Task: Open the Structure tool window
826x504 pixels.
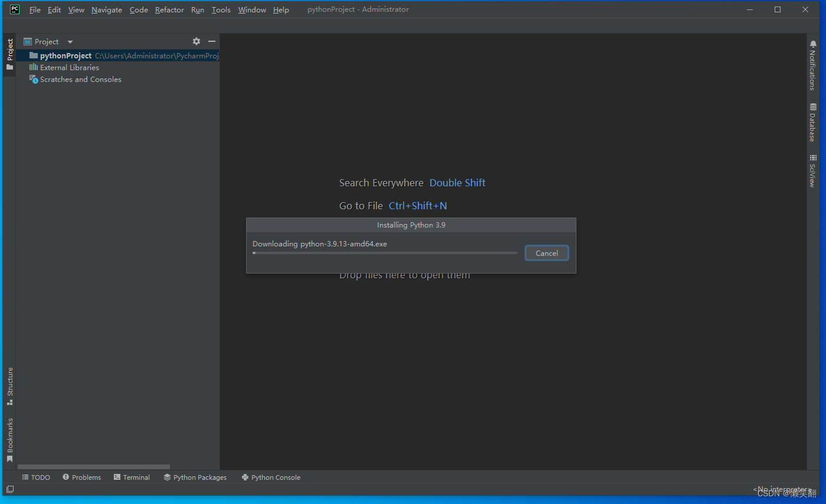Action: click(x=9, y=386)
